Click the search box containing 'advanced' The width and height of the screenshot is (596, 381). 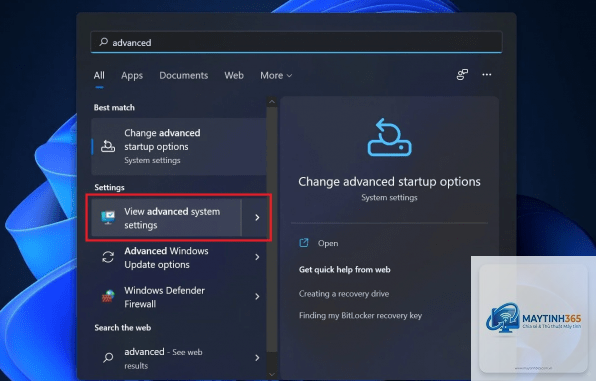296,42
